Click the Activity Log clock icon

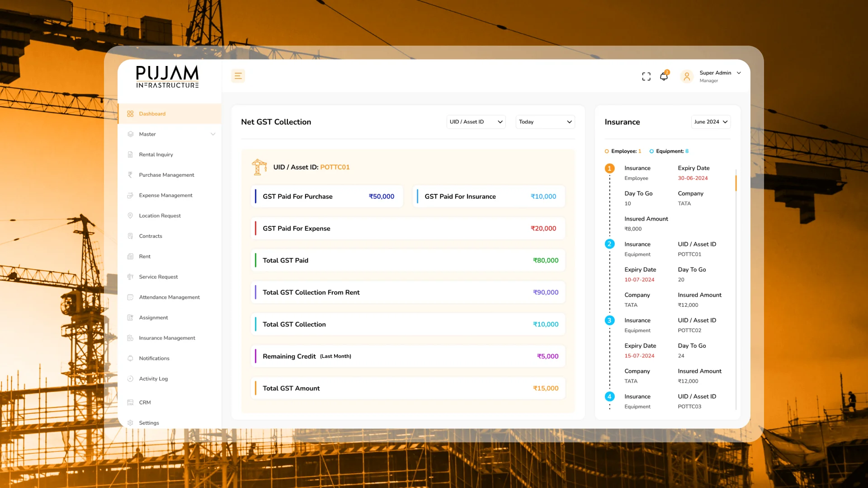tap(130, 379)
